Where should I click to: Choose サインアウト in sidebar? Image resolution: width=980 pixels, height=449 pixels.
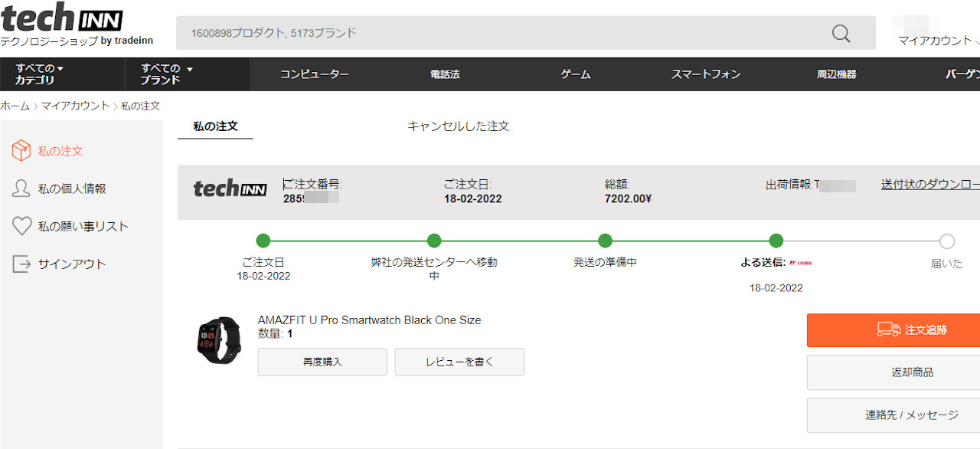coord(72,264)
